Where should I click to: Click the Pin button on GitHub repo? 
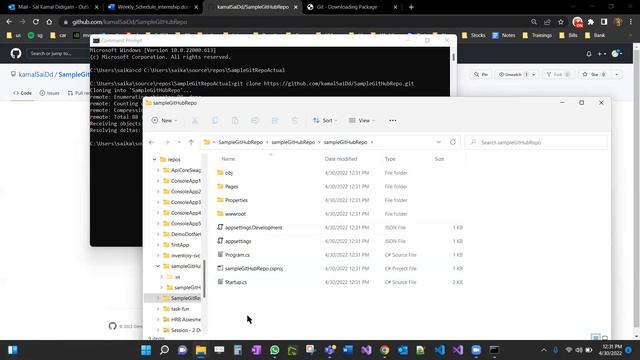click(481, 74)
